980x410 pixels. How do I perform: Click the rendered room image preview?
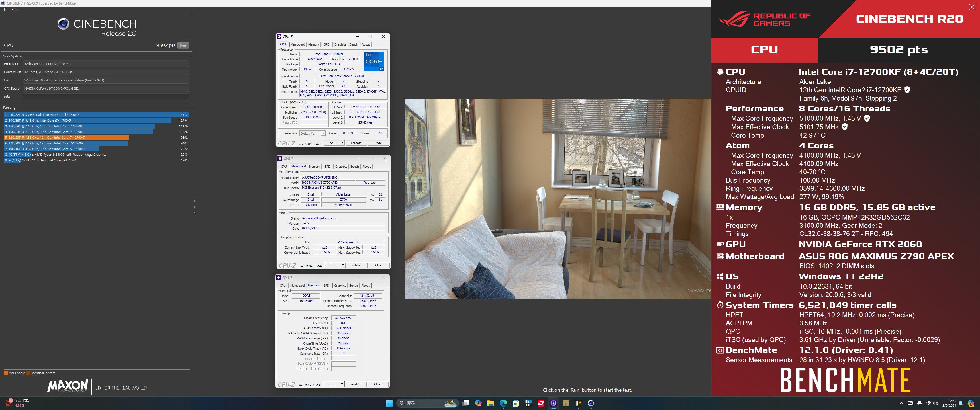558,198
